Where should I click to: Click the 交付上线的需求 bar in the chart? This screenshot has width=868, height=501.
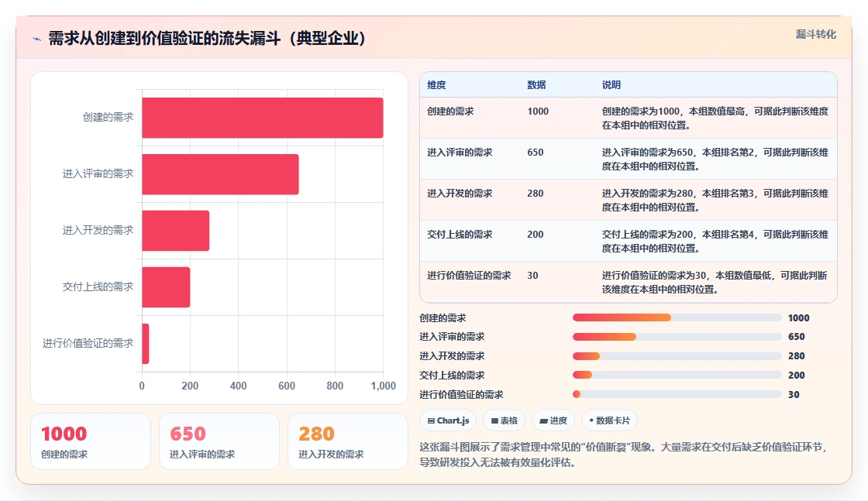tap(166, 287)
